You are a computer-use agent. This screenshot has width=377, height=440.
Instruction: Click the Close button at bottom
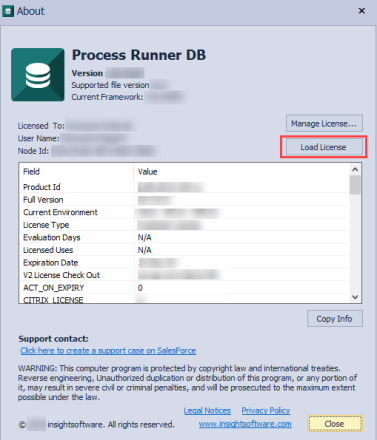[x=335, y=424]
